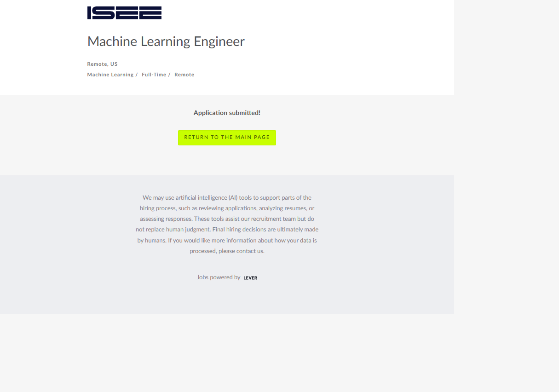Click the 'Full-Time' commitment label
Viewport: 559px width, 392px height.
154,75
